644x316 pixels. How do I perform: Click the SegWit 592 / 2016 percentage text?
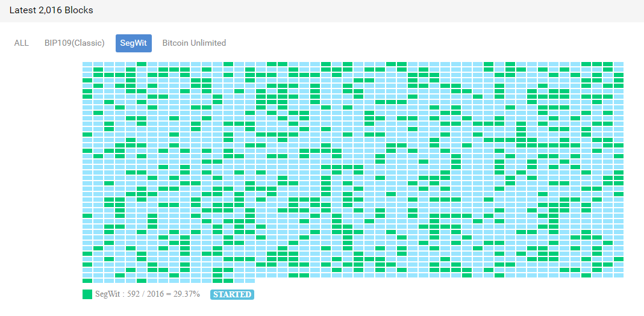(148, 294)
